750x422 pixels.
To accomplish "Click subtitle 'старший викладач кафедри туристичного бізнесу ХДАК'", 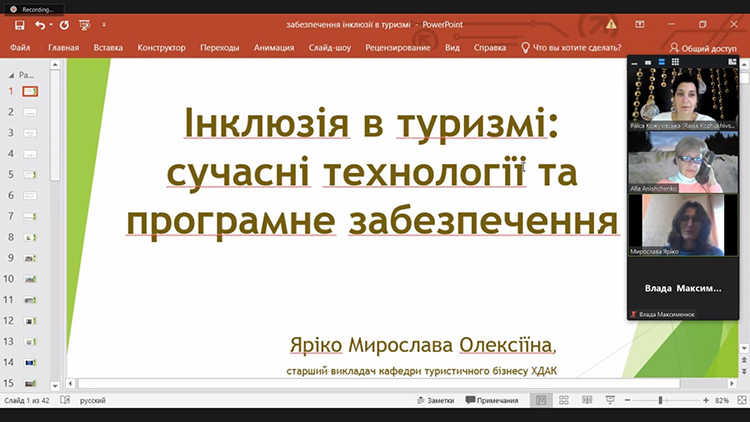I will 421,371.
